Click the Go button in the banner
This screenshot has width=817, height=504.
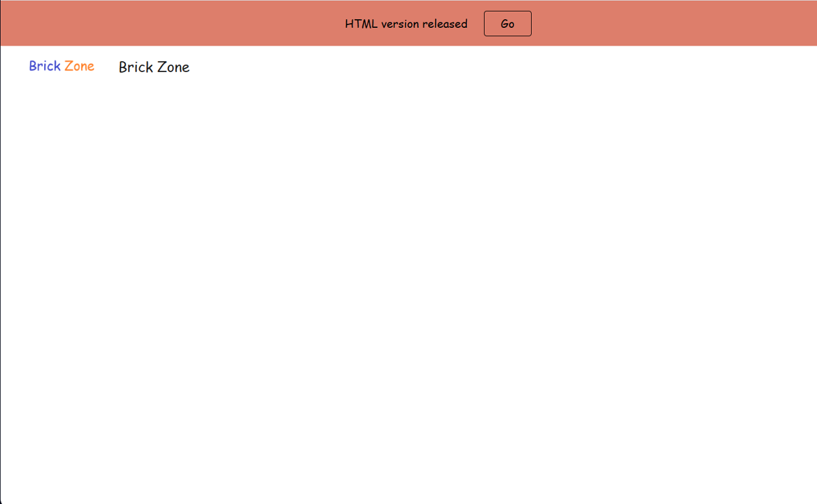[x=507, y=23]
